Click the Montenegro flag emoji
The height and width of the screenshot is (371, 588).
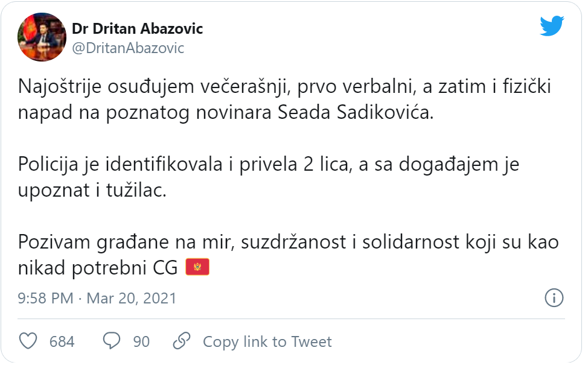pyautogui.click(x=197, y=267)
